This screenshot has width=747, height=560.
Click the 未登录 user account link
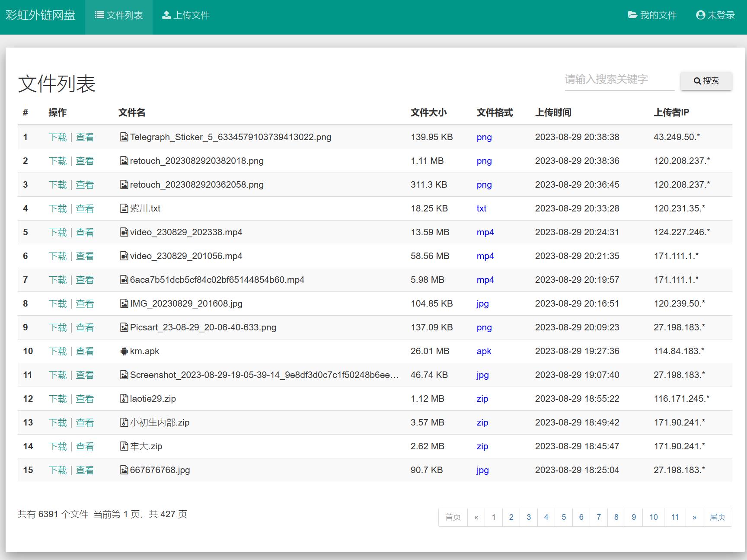[715, 16]
